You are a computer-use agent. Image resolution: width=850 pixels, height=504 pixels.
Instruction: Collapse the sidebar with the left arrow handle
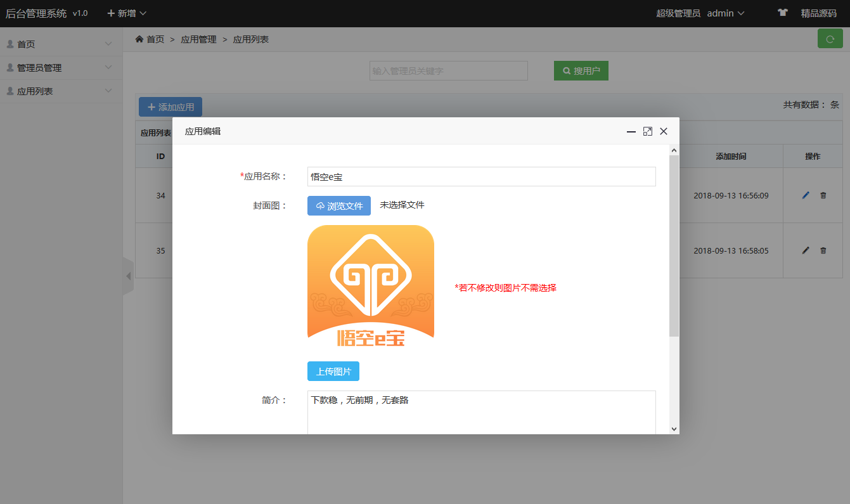[x=128, y=276]
